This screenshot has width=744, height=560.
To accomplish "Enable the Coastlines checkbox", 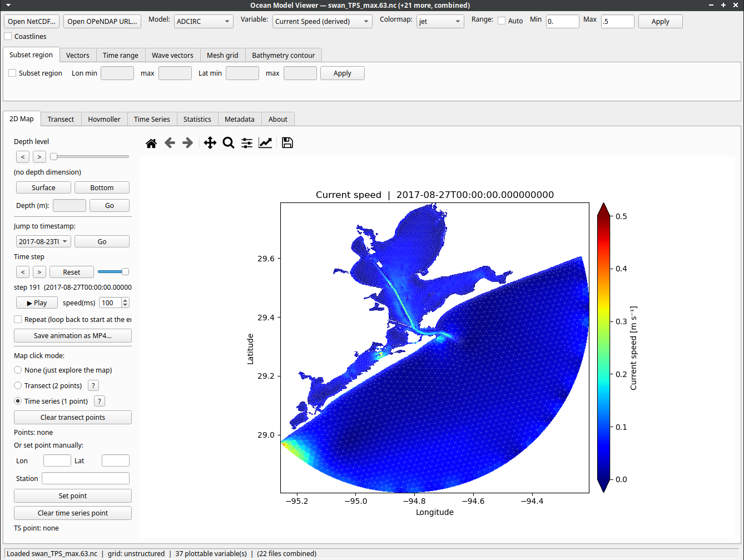I will [x=8, y=36].
